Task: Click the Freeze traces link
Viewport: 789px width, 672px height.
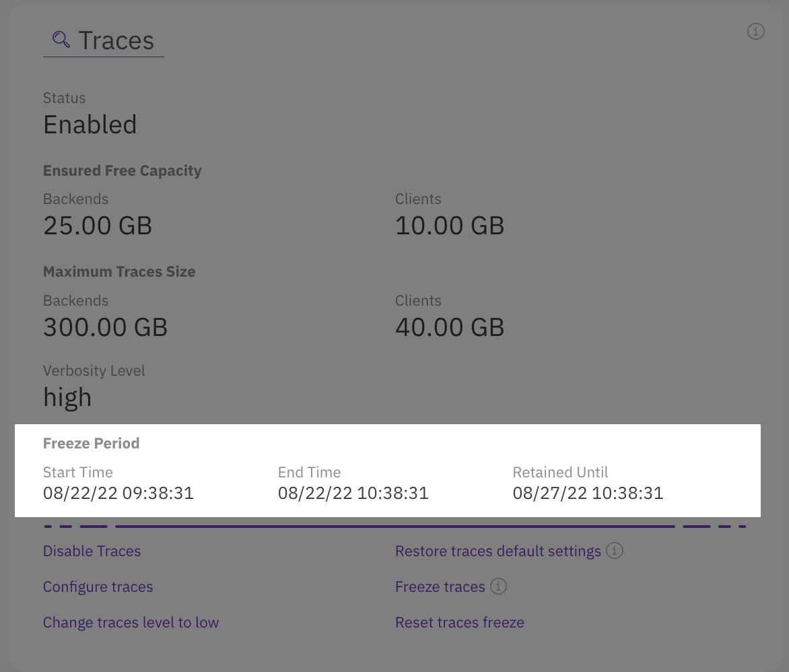Action: pos(440,587)
